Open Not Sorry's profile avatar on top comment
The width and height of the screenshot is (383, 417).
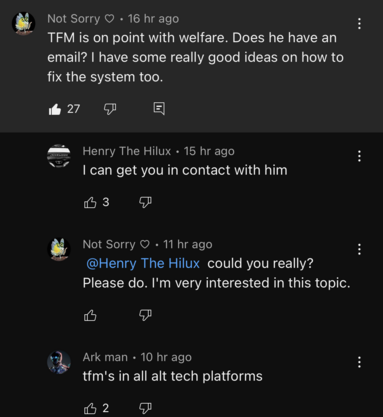[24, 23]
